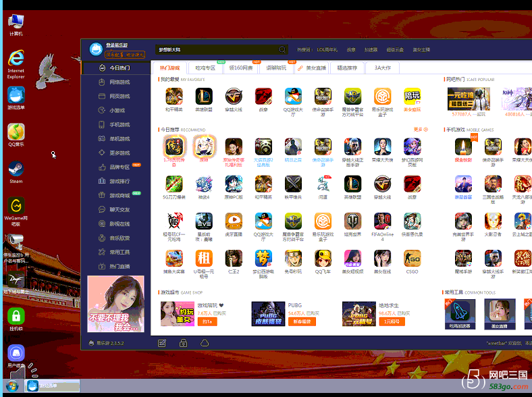
Task: Select 手机游戏 in the sidebar
Action: coord(115,124)
